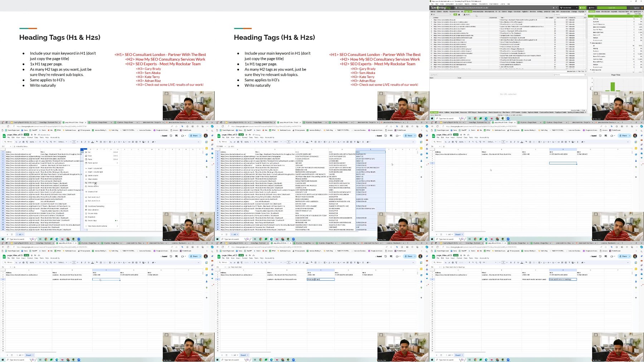Open fill color picker in context-menu Sheets frame
The height and width of the screenshot is (362, 644).
pyautogui.click(x=97, y=142)
